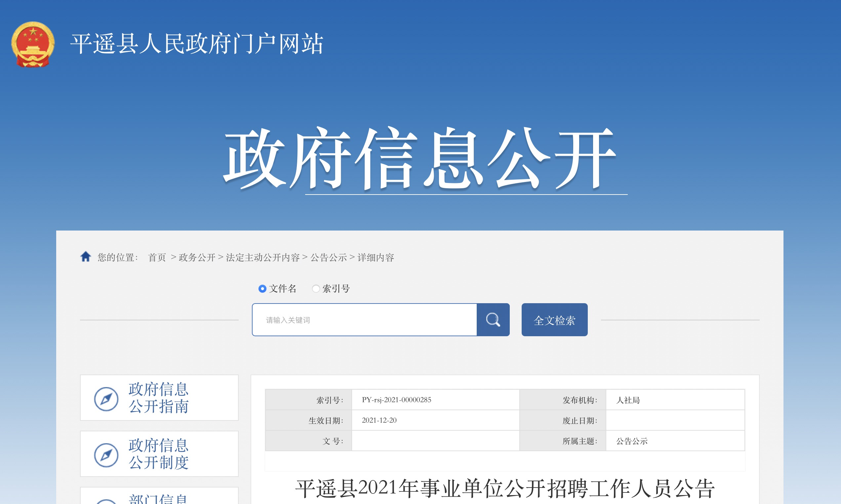The image size is (841, 504).
Task: Click the 请输入关键词 search input field
Action: click(364, 320)
